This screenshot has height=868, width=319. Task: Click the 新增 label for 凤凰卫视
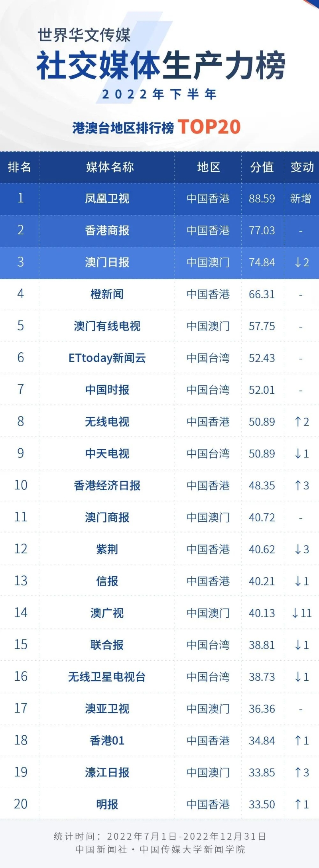[301, 198]
